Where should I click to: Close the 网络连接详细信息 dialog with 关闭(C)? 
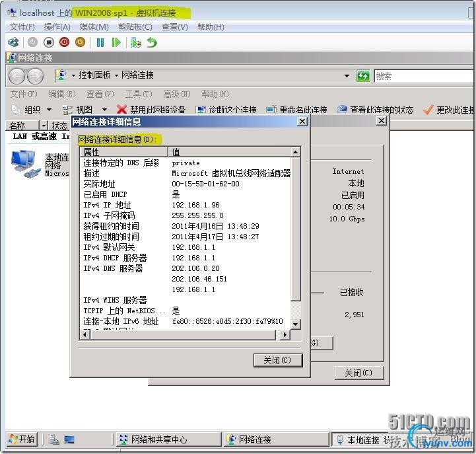278,360
